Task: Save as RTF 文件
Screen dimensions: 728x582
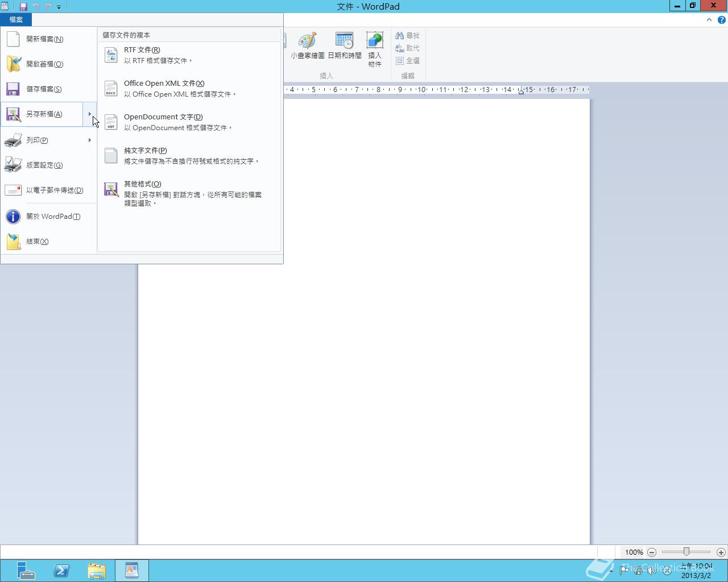Action: pos(189,55)
